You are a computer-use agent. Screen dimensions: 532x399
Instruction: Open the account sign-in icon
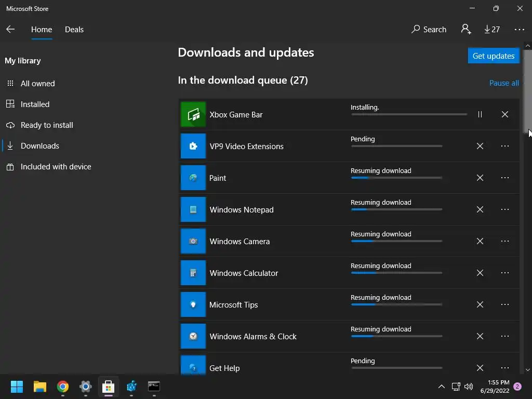tap(466, 29)
